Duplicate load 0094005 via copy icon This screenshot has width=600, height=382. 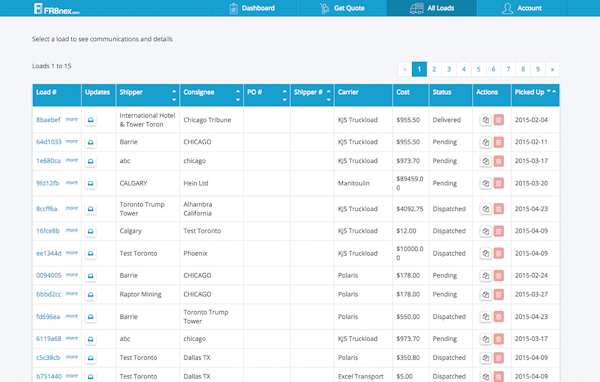(x=486, y=276)
